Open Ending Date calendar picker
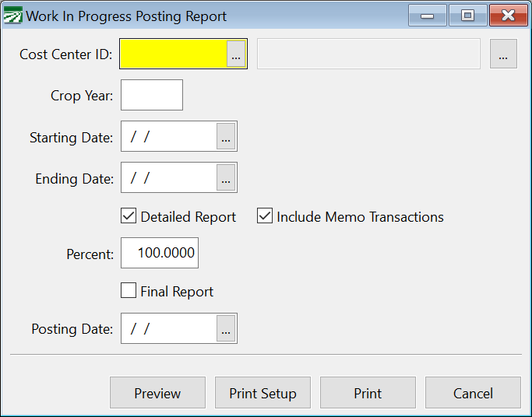The width and height of the screenshot is (532, 417). point(226,178)
